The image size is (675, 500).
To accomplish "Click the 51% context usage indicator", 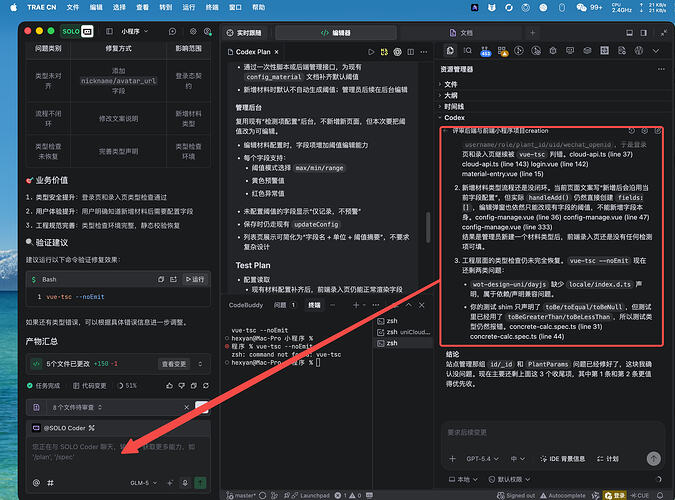I will click(x=127, y=385).
